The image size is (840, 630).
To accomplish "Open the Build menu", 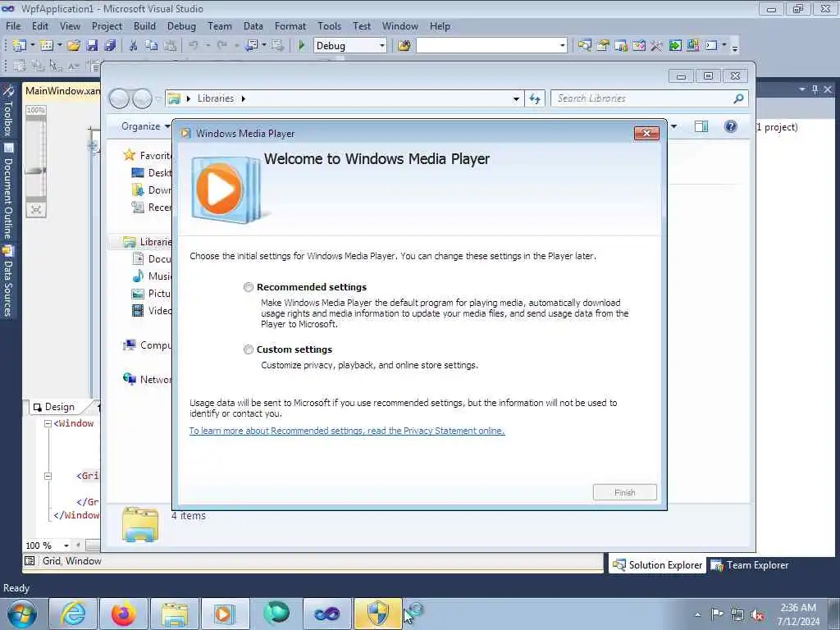I will [x=144, y=26].
